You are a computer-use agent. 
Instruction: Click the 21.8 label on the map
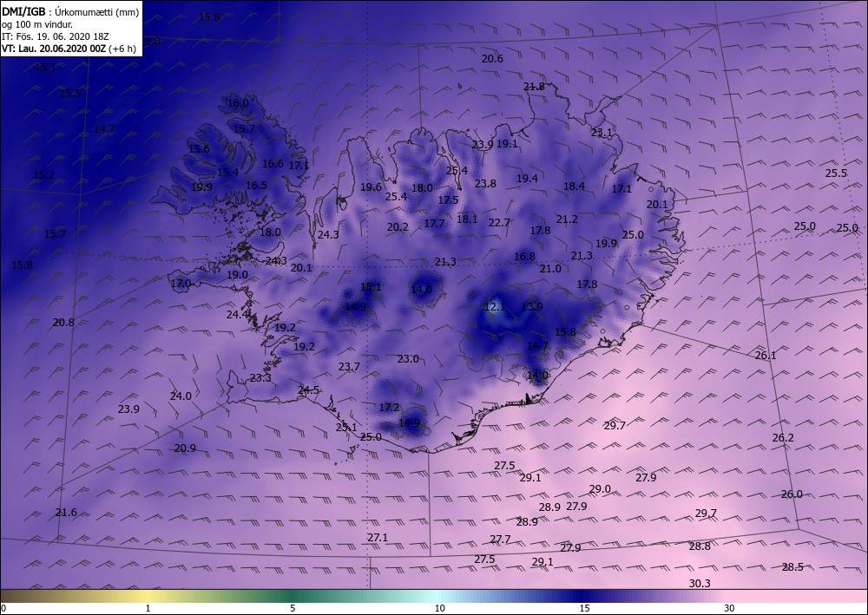pyautogui.click(x=534, y=86)
